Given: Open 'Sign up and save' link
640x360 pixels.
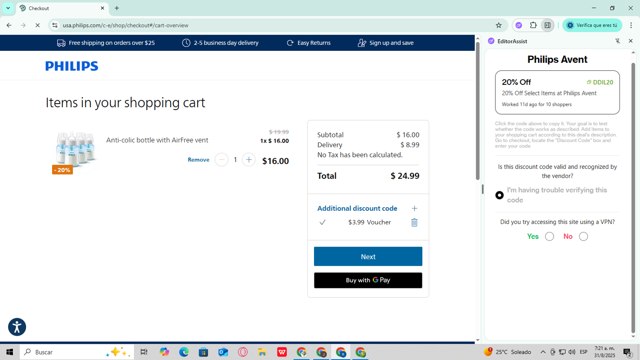Looking at the screenshot, I should click(385, 43).
